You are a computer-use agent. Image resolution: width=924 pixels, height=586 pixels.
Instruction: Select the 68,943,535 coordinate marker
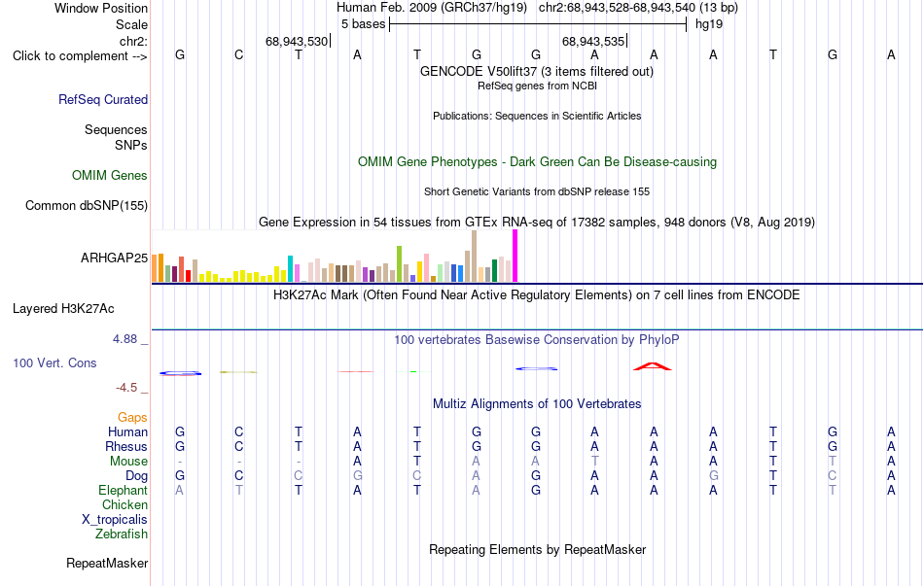pyautogui.click(x=593, y=41)
